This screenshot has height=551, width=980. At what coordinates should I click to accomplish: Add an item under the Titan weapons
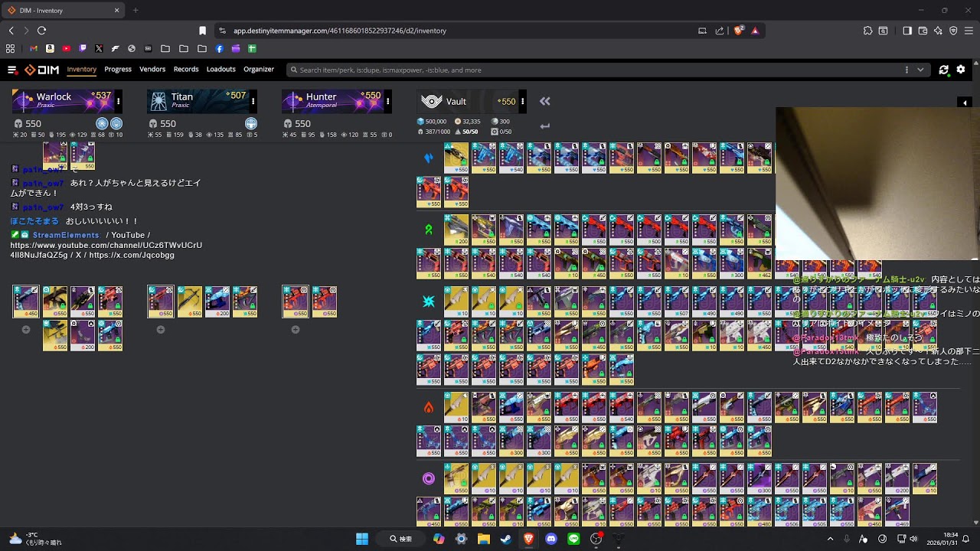(161, 330)
